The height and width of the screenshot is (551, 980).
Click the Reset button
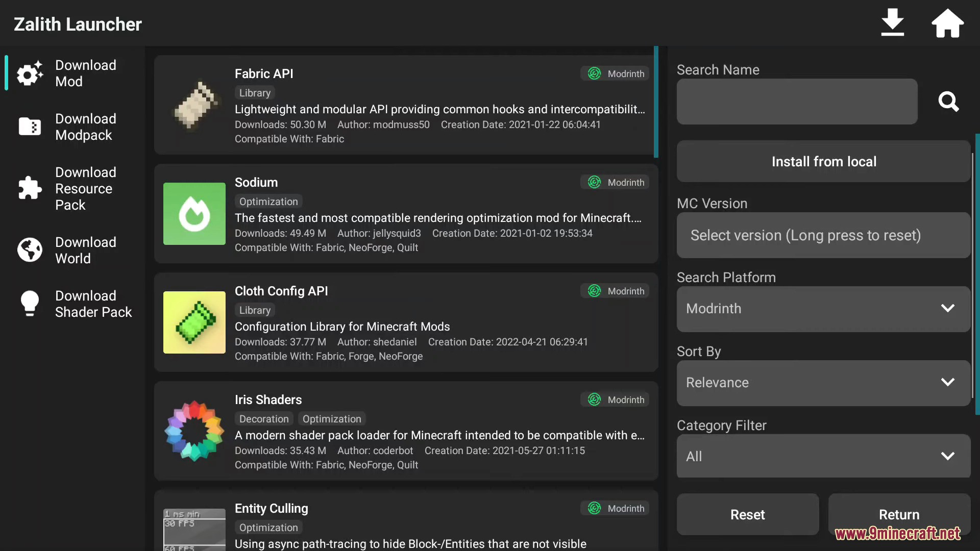click(x=748, y=514)
